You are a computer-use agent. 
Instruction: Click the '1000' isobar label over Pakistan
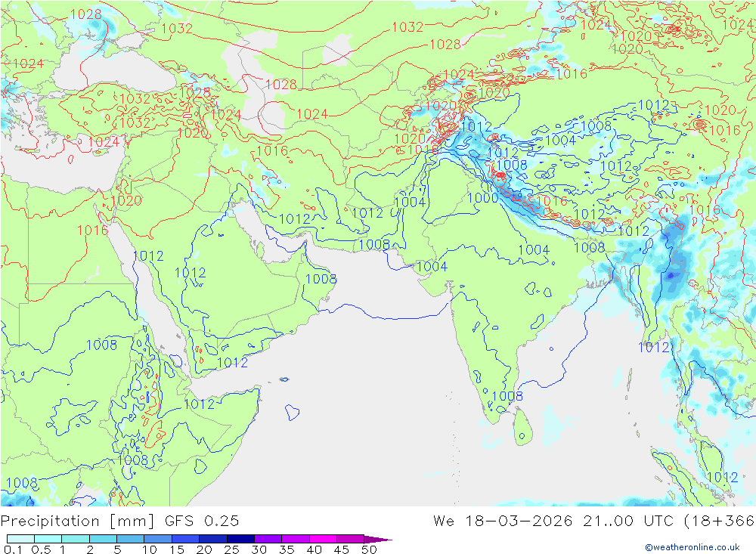pos(482,197)
